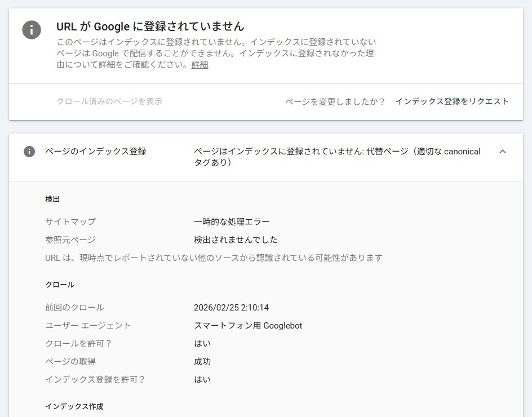Image resolution: width=532 pixels, height=417 pixels.
Task: Click the 前回のクロール label
Action: click(x=74, y=308)
